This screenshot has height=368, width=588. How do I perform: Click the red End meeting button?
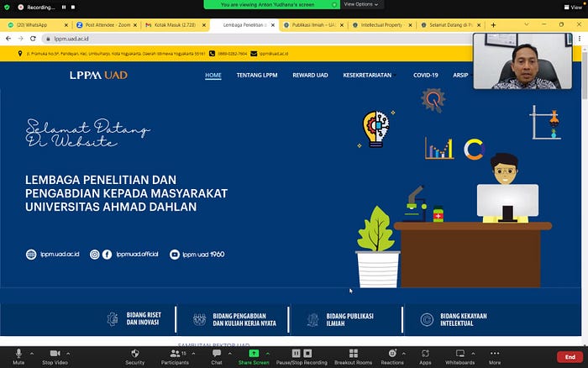pyautogui.click(x=570, y=357)
